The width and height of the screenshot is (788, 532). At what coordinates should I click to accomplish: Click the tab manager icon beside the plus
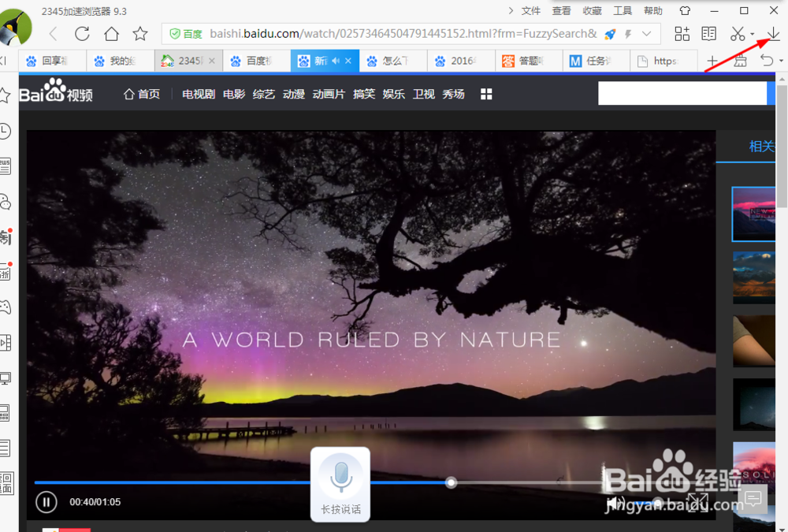(x=740, y=61)
